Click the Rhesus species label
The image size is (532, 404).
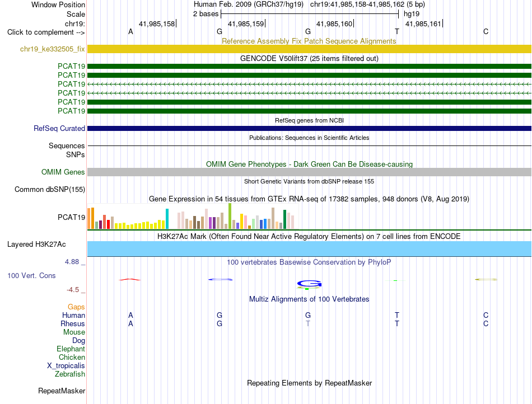click(73, 323)
